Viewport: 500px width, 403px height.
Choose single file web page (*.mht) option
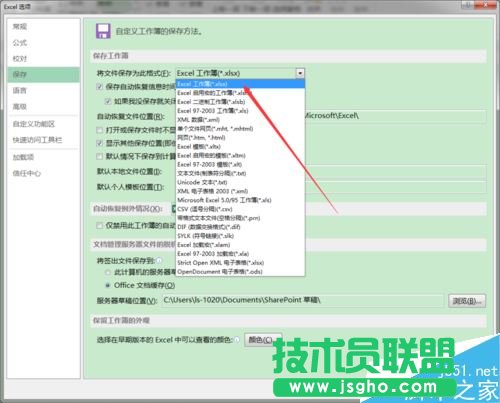tap(240, 129)
